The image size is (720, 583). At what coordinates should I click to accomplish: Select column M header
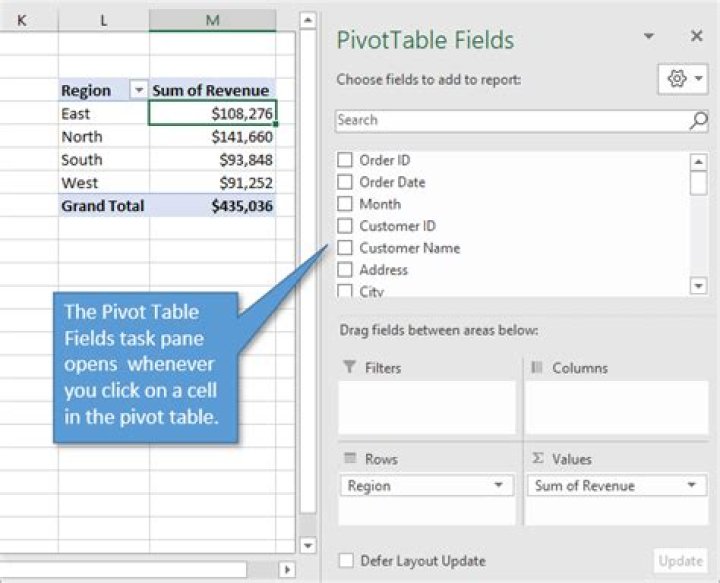point(213,20)
